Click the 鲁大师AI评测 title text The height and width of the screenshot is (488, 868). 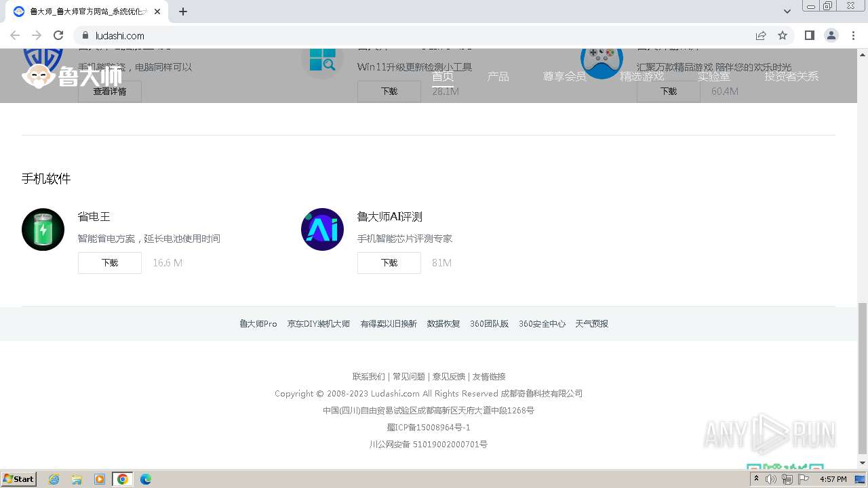tap(390, 217)
